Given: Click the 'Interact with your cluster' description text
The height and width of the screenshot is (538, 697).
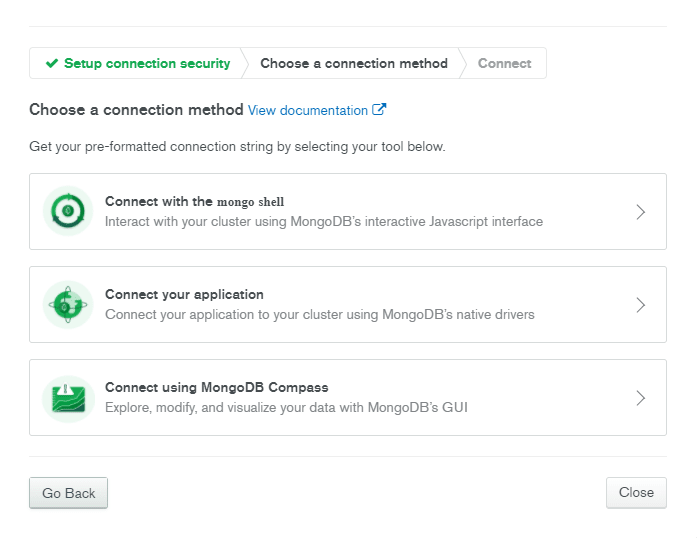Looking at the screenshot, I should pyautogui.click(x=324, y=221).
